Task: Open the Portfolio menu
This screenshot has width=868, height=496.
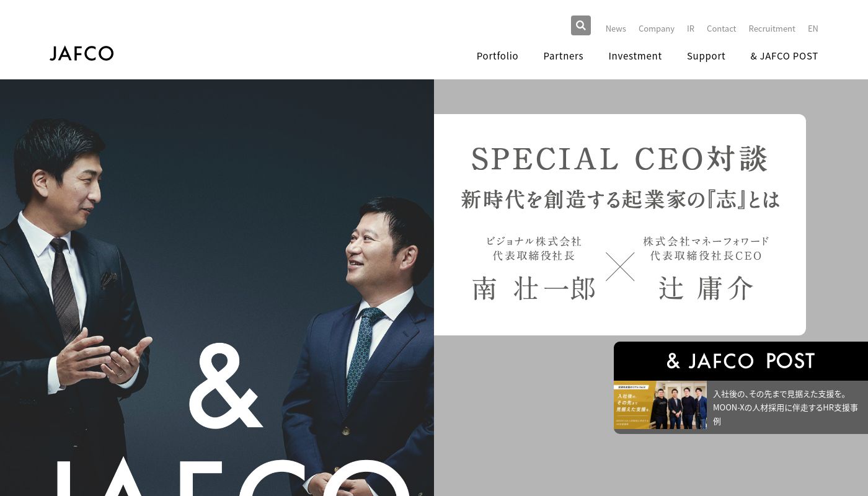Action: coord(497,56)
